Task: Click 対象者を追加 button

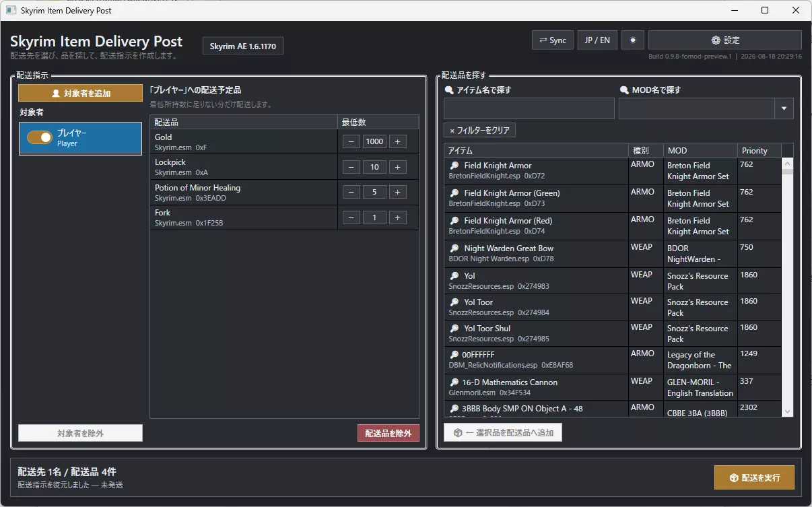Action: click(x=81, y=93)
